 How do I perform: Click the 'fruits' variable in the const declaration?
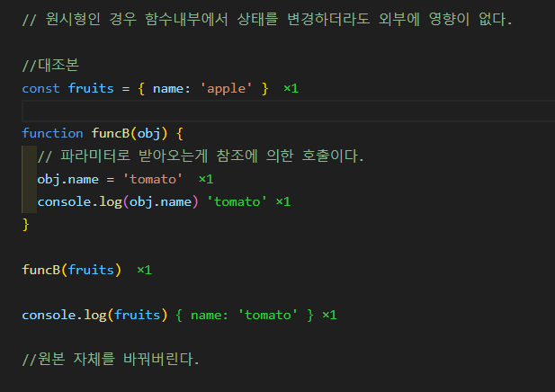click(x=91, y=88)
